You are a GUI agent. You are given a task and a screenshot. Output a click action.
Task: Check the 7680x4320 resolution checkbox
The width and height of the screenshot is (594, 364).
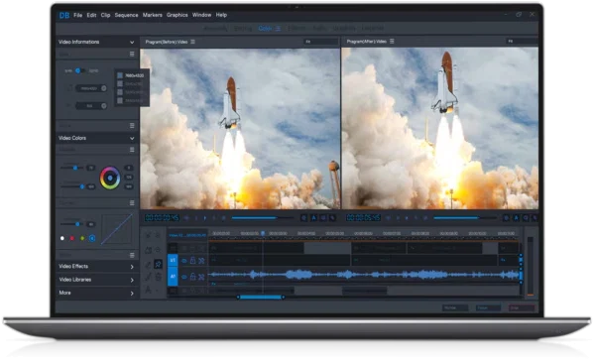point(120,75)
